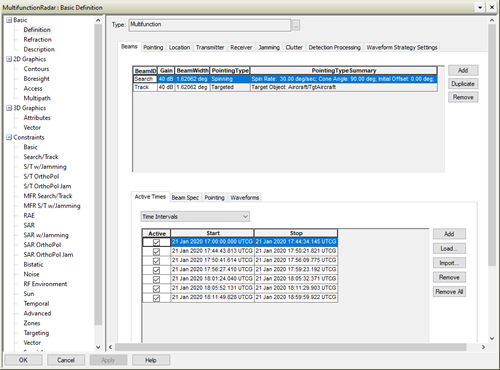
Task: Toggle Active checkbox for 17:50:41.614 interval
Action: point(156,261)
